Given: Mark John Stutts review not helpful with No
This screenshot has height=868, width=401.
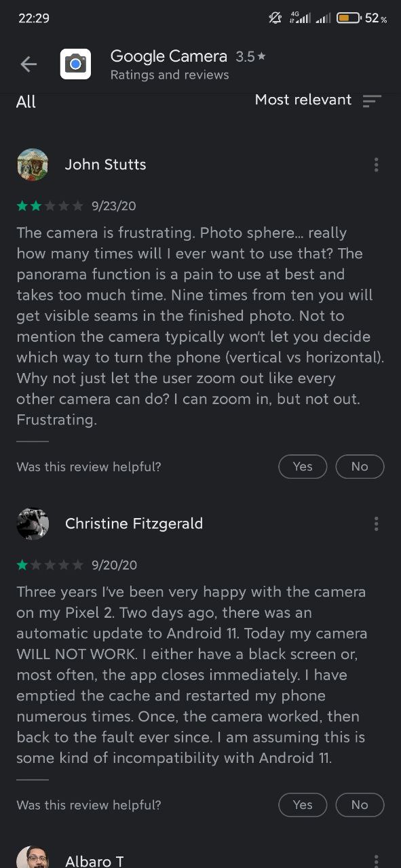Looking at the screenshot, I should point(360,467).
